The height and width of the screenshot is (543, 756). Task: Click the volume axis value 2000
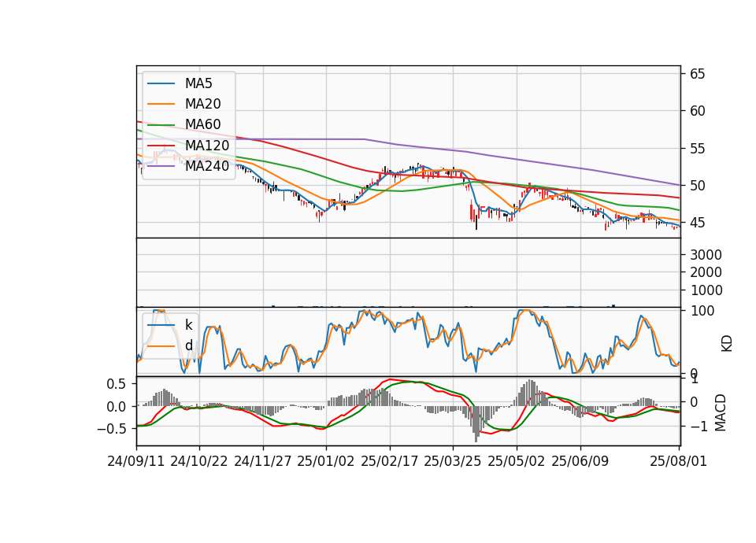[706, 272]
